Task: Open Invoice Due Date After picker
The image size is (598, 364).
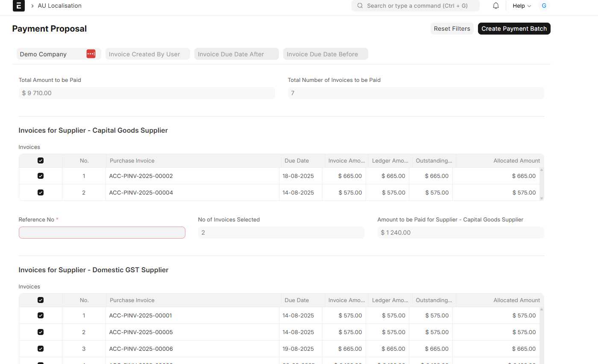Action: click(x=236, y=54)
